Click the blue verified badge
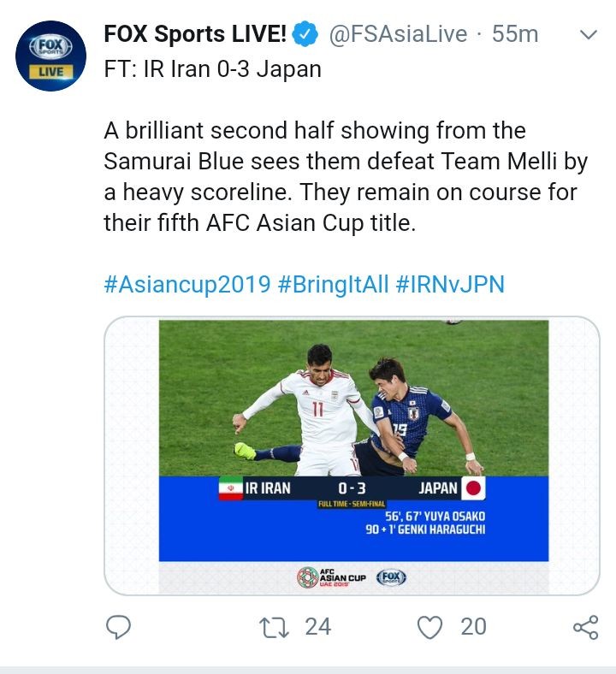 (304, 34)
